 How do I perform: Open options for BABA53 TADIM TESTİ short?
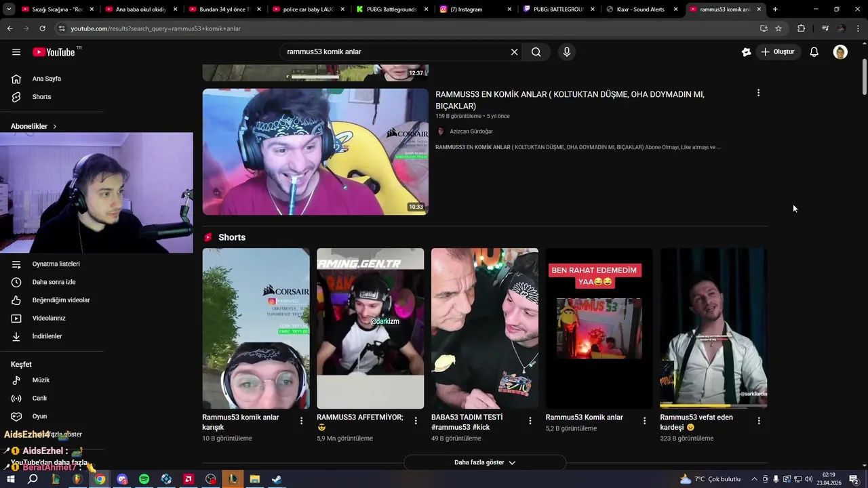(530, 421)
